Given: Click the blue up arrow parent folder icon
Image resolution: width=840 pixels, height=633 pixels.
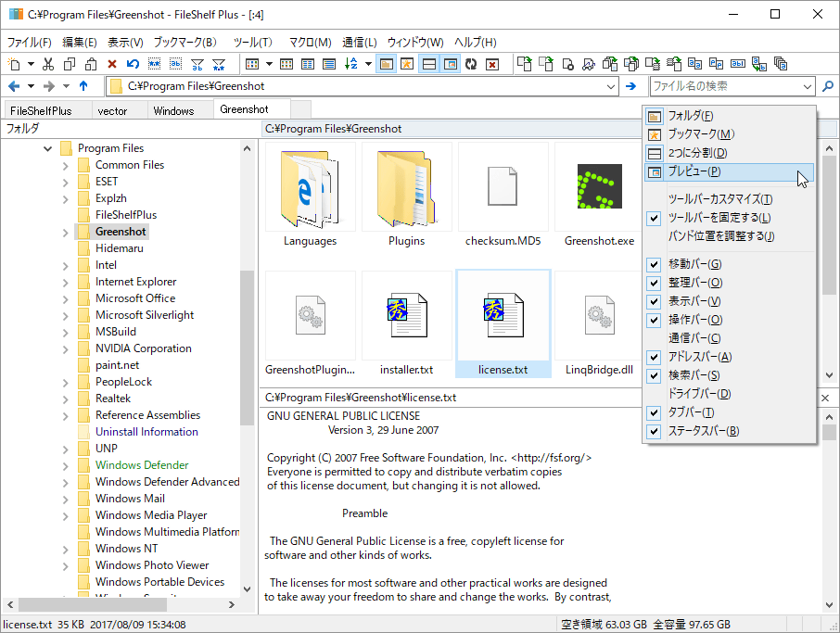Looking at the screenshot, I should click(83, 85).
